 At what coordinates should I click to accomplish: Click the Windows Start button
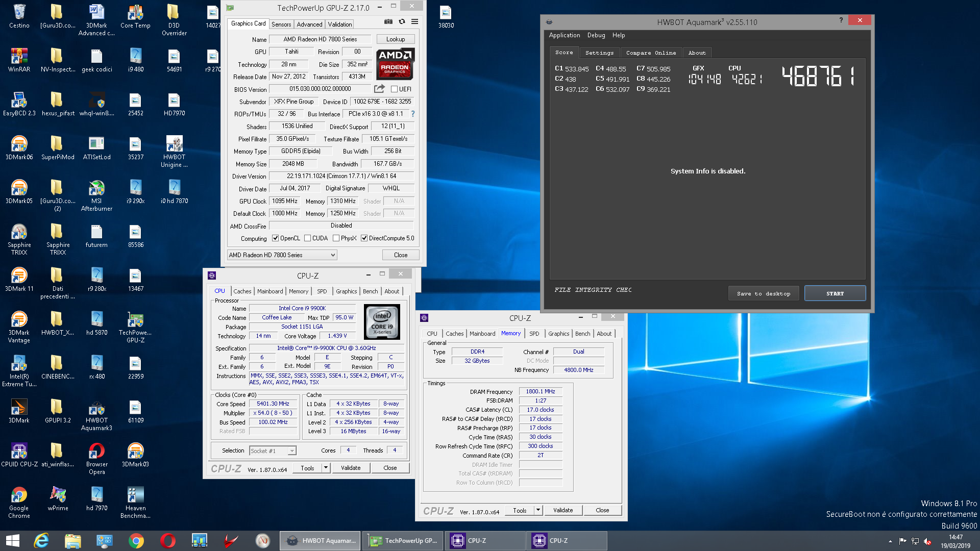[12, 541]
